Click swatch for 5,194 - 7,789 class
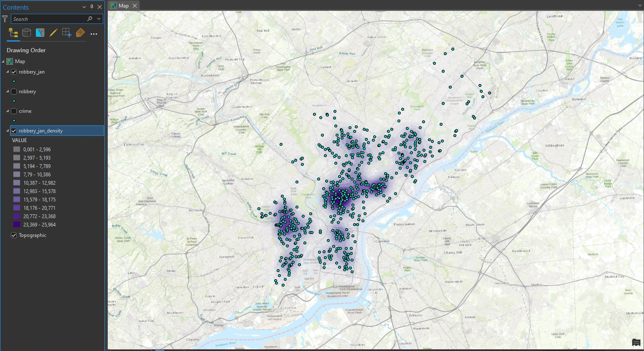644x351 pixels. (17, 166)
